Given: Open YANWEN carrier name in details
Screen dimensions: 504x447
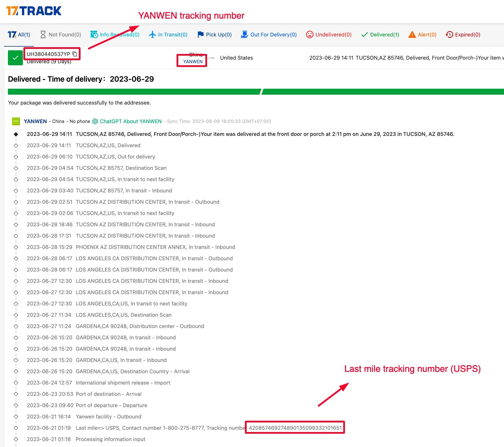Looking at the screenshot, I should (x=35, y=121).
